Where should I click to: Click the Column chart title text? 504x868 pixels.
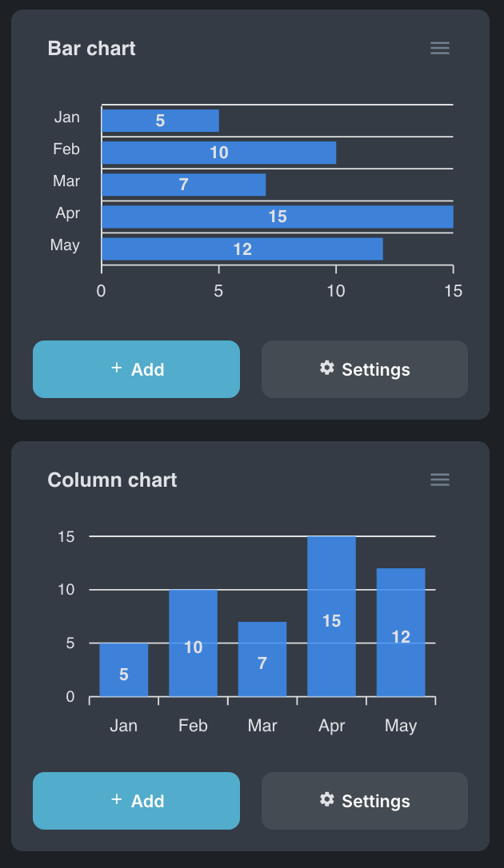tap(112, 480)
